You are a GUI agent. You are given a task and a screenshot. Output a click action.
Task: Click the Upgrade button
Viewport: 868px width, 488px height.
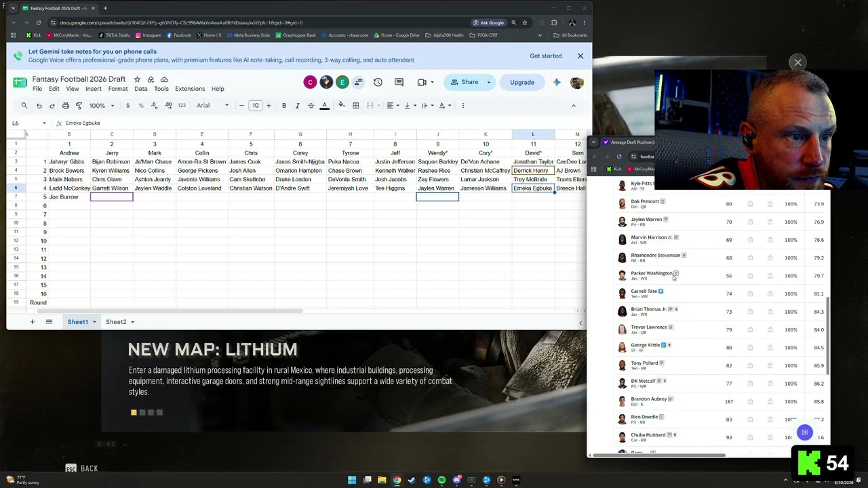(522, 82)
